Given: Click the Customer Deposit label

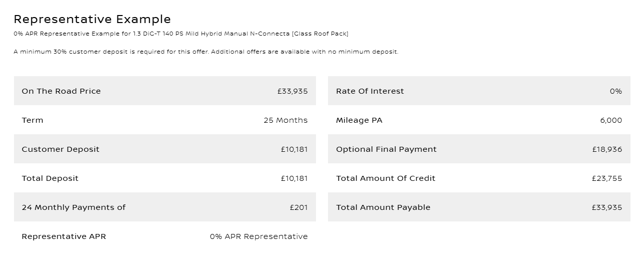Looking at the screenshot, I should (x=60, y=149).
